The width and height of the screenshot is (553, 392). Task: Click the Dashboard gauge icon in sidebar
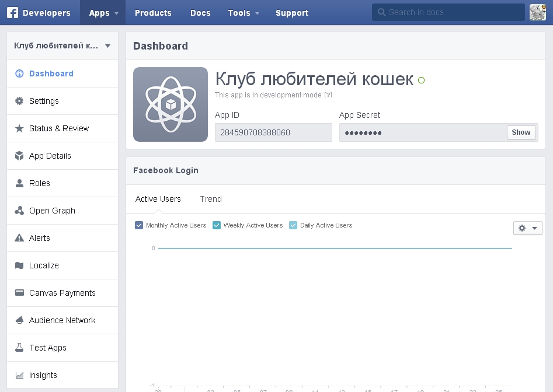pos(19,73)
